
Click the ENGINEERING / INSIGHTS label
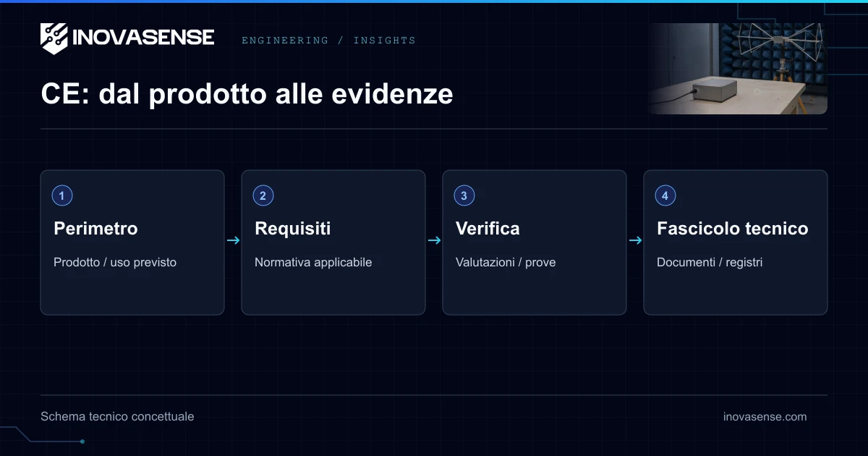coord(328,41)
